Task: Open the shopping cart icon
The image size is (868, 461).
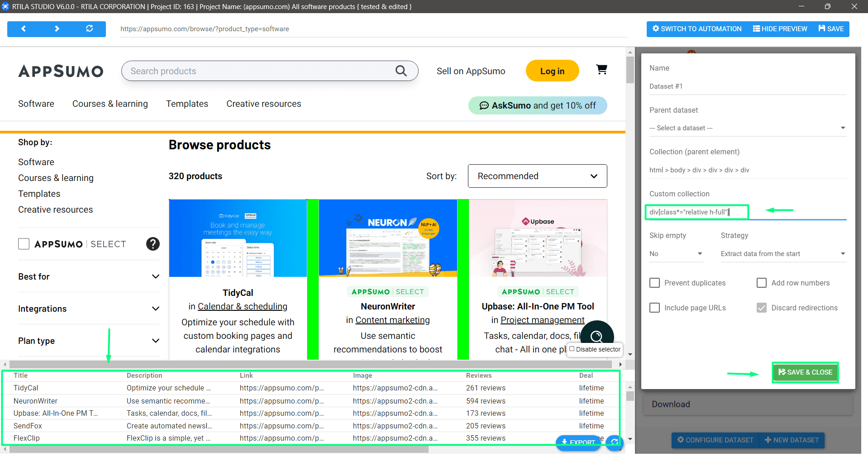Action: (601, 69)
